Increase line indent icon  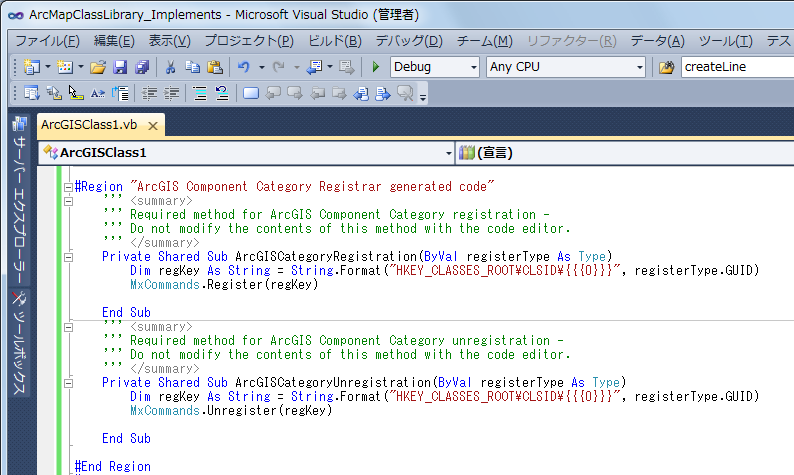pos(171,93)
